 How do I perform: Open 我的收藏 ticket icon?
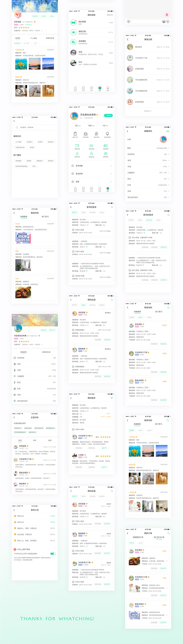tap(91, 146)
